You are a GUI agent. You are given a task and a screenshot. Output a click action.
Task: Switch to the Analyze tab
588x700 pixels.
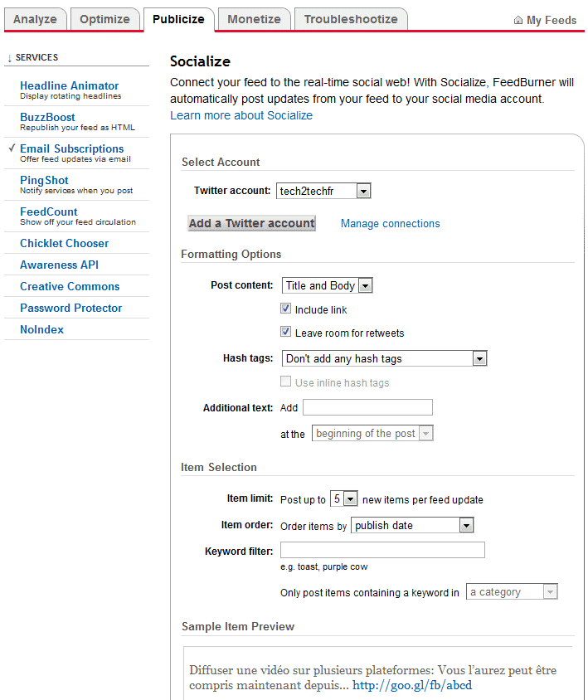36,19
